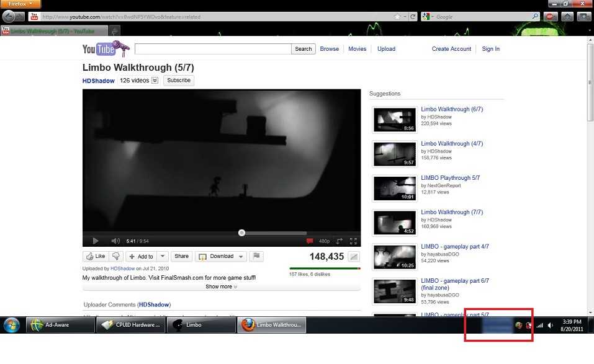Toggle the red annotations icon in player
Screen dimensions: 594x364
[x=310, y=241]
